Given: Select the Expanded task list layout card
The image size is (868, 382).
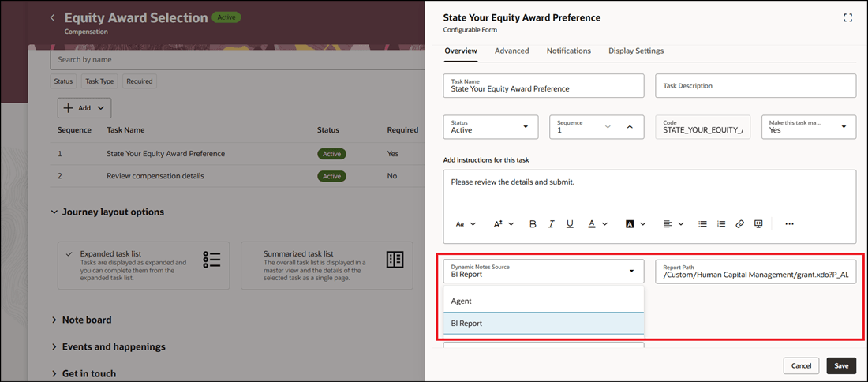Looking at the screenshot, I should coord(144,265).
